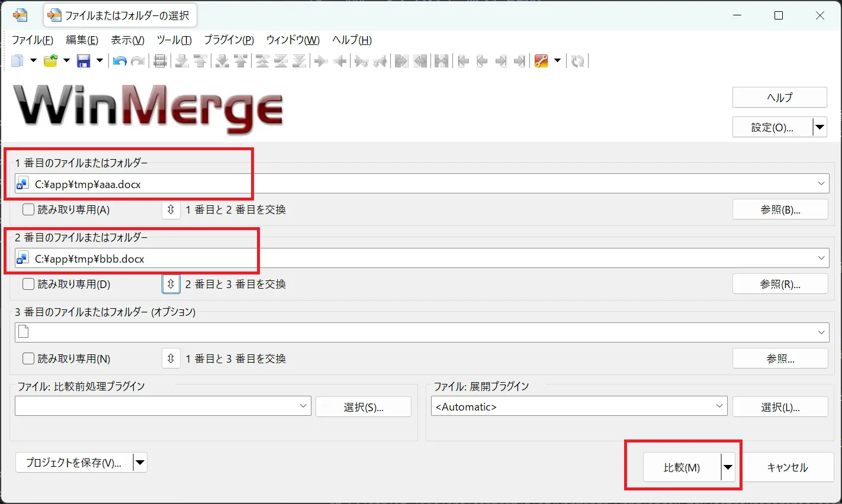Expand the 2nd file path dropdown arrow
The width and height of the screenshot is (842, 504).
click(821, 258)
